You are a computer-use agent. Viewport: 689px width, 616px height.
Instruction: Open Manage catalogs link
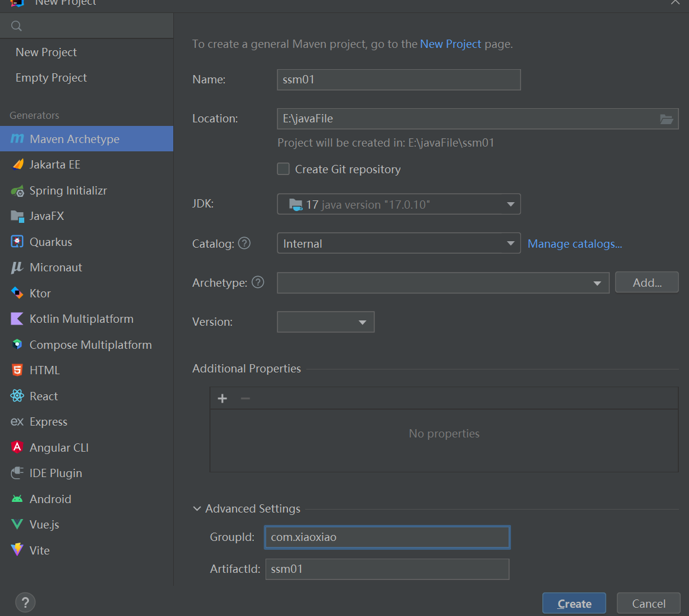click(x=575, y=244)
